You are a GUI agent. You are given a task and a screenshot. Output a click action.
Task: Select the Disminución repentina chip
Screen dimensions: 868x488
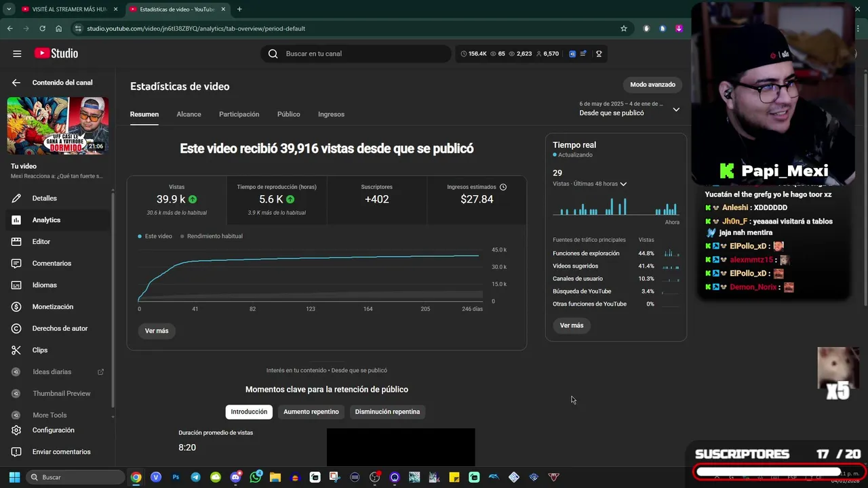coord(387,411)
